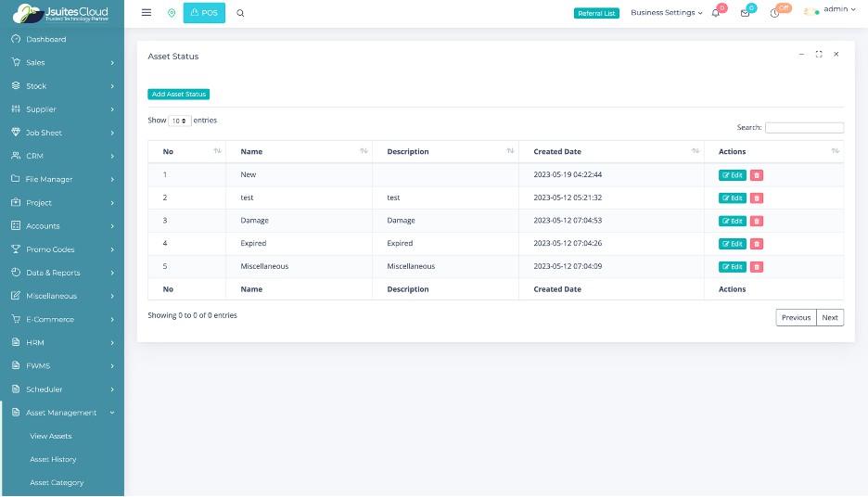Change the Show entries count selector

[x=180, y=121]
